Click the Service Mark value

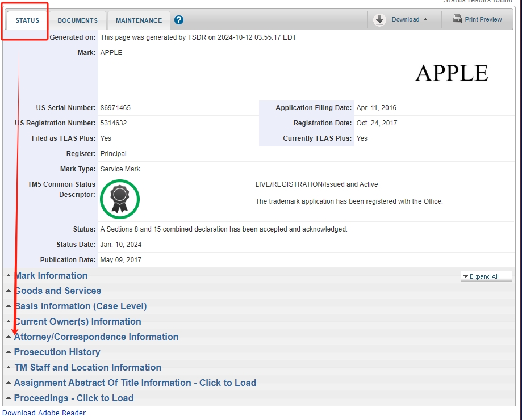[x=120, y=169]
